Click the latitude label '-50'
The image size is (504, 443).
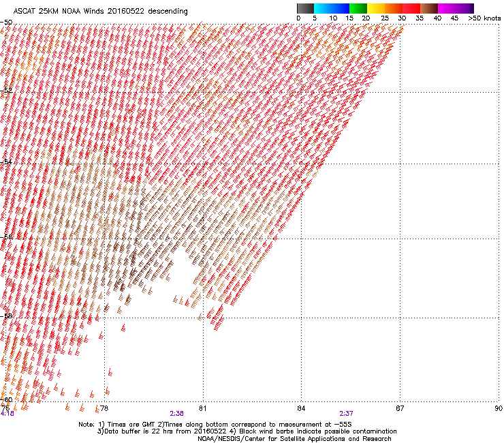[x=6, y=22]
